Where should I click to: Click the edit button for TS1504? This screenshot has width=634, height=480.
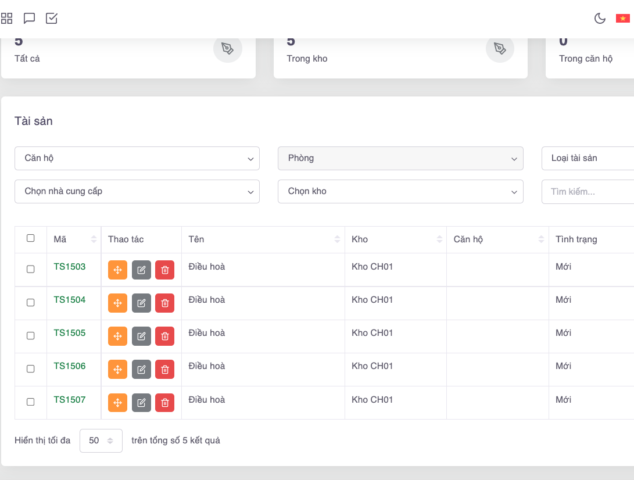tap(141, 303)
